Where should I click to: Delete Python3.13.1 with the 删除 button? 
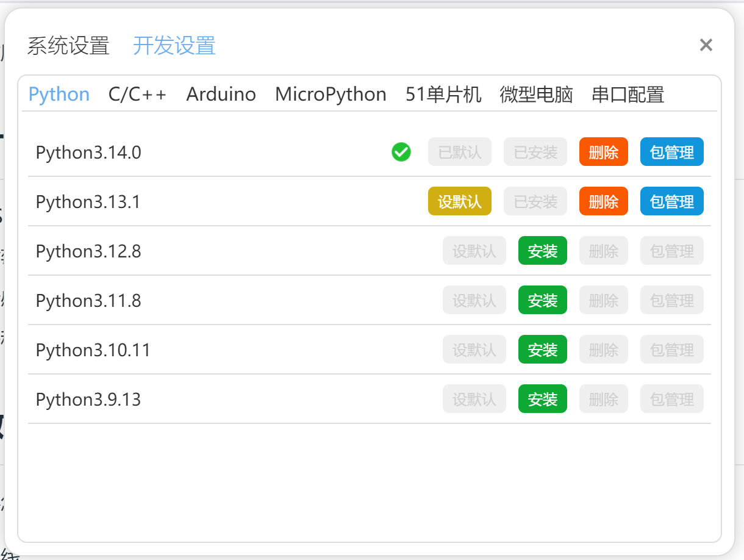(x=604, y=201)
